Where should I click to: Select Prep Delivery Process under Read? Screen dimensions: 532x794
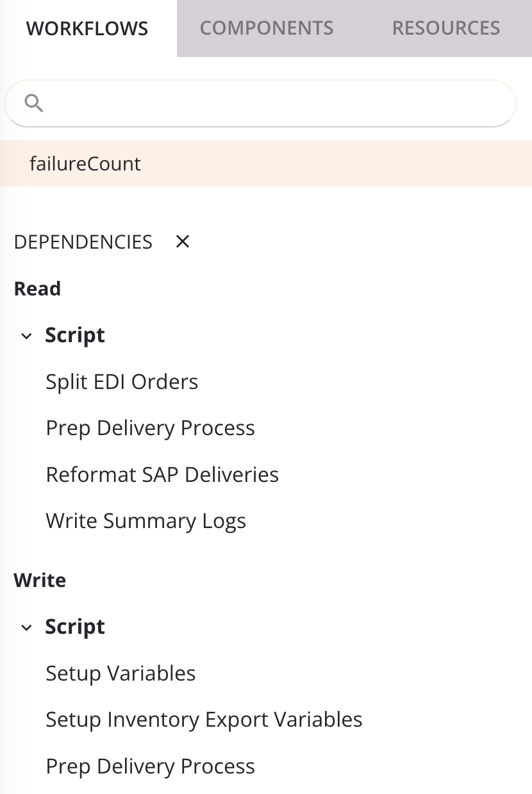tap(150, 427)
